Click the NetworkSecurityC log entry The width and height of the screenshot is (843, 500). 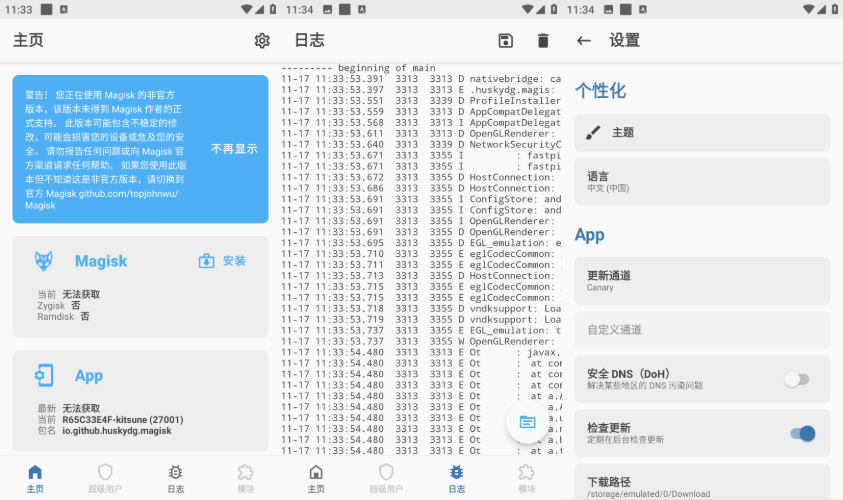pyautogui.click(x=421, y=145)
